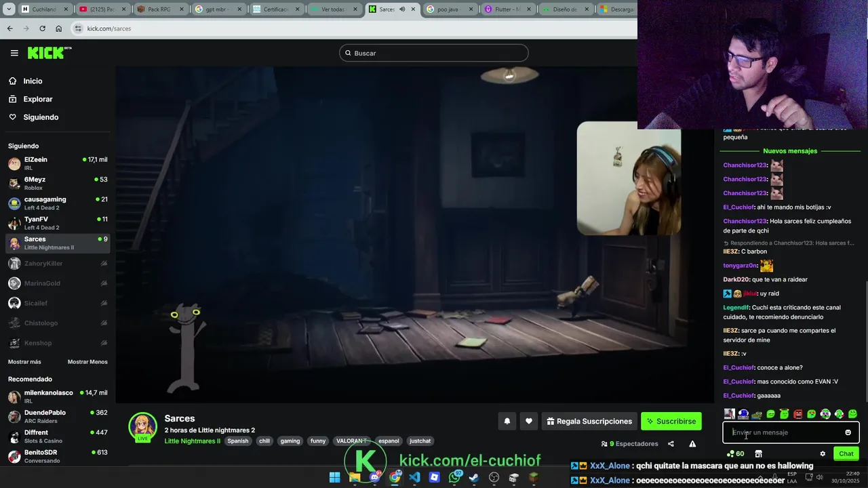Collapse following list with Mostrar Menos
This screenshot has height=488, width=868.
(x=87, y=361)
